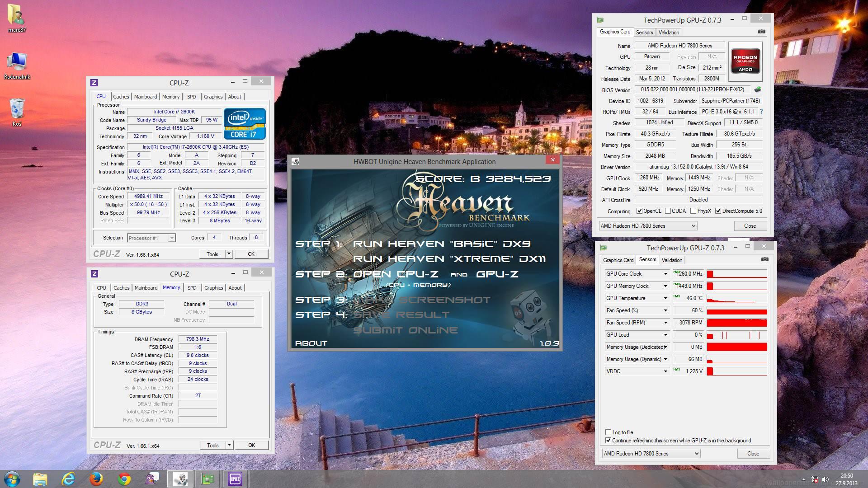Select the GPU-Z taskbar icon
This screenshot has width=868, height=488.
[208, 479]
